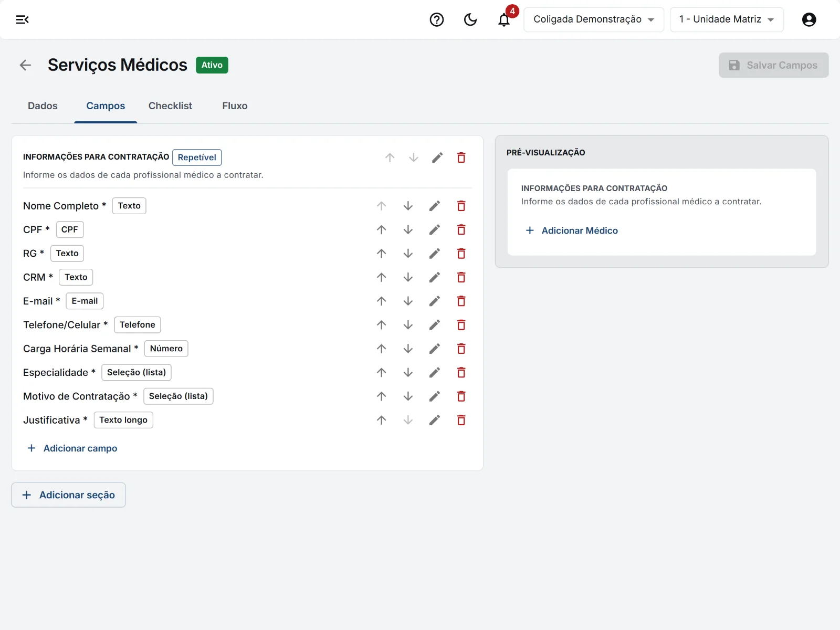Image resolution: width=840 pixels, height=630 pixels.
Task: Expand the Coligada Demonstração dropdown
Action: [594, 19]
